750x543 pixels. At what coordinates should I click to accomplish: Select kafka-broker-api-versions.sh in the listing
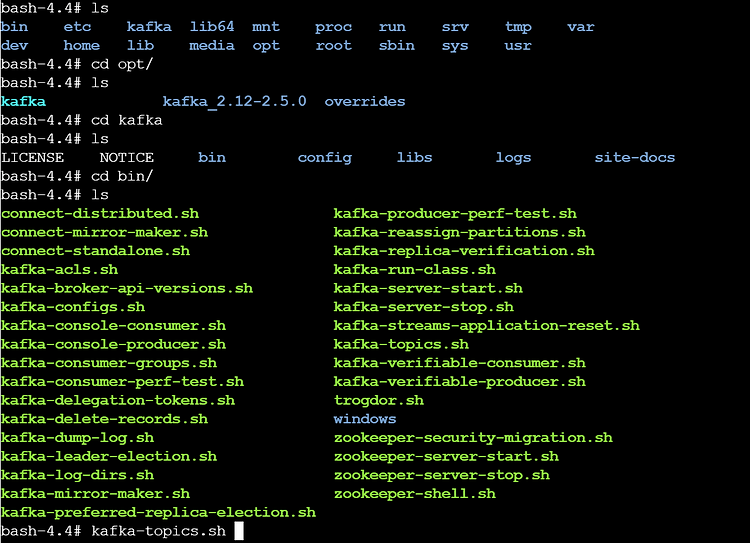[x=127, y=288]
